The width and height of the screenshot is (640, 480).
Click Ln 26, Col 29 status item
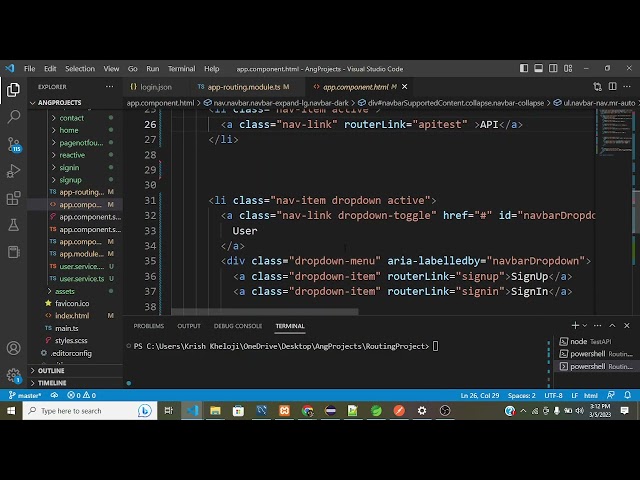[x=480, y=395]
